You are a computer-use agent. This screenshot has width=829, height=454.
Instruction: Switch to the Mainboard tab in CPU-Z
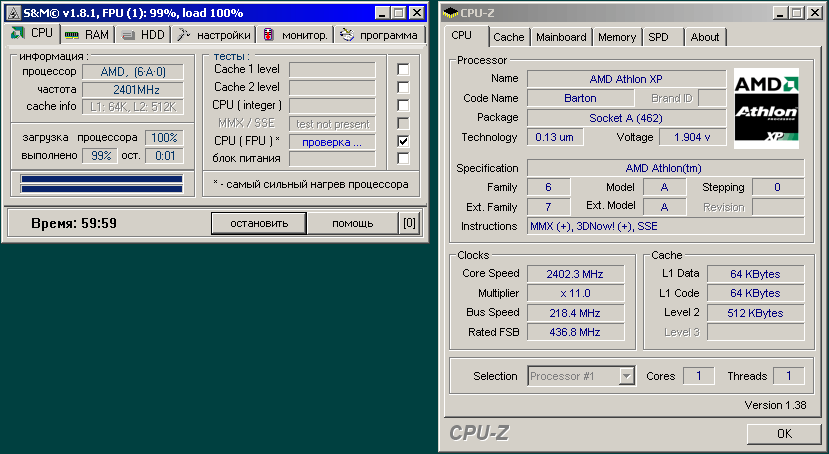pos(561,37)
